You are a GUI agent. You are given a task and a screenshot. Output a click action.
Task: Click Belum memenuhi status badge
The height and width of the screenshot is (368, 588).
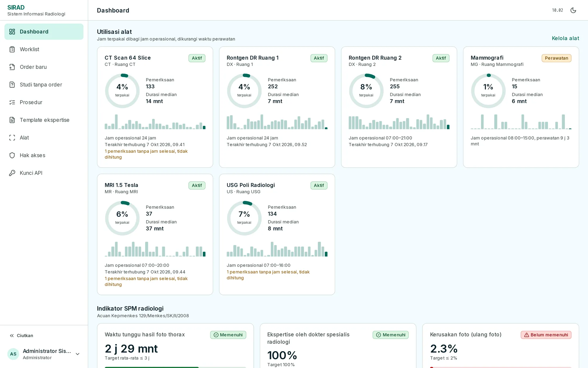pos(546,335)
